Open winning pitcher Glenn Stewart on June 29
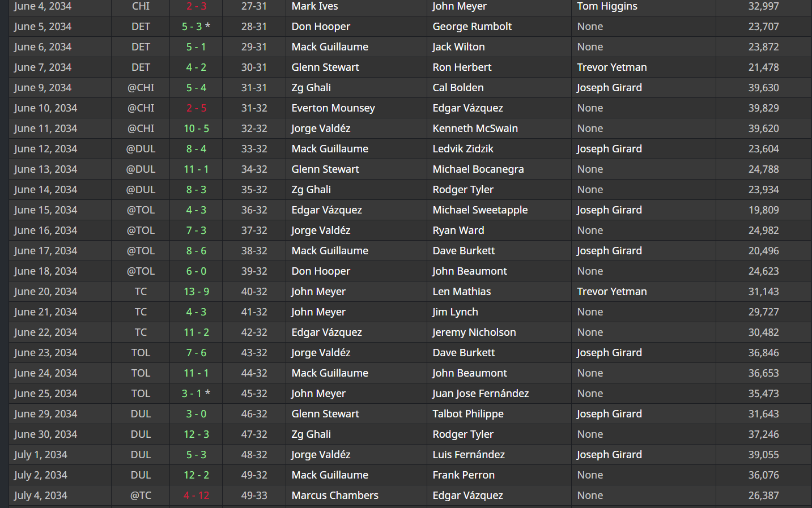 tap(325, 414)
